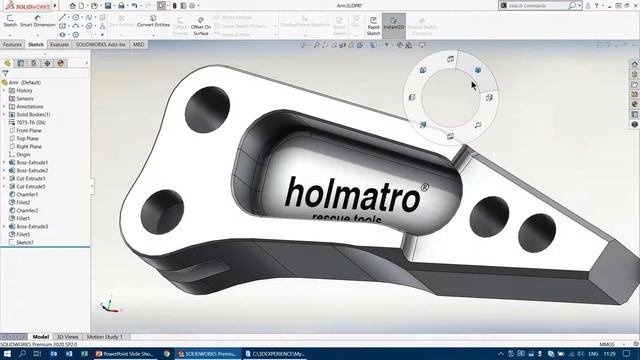The height and width of the screenshot is (360, 640).
Task: Pick the Sketch Text tool
Action: point(102,26)
